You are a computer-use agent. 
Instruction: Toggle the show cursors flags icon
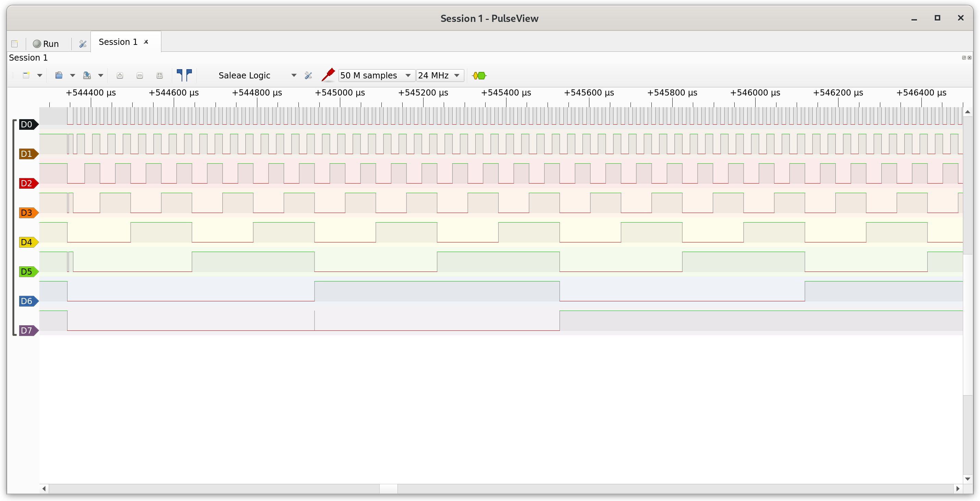point(184,75)
